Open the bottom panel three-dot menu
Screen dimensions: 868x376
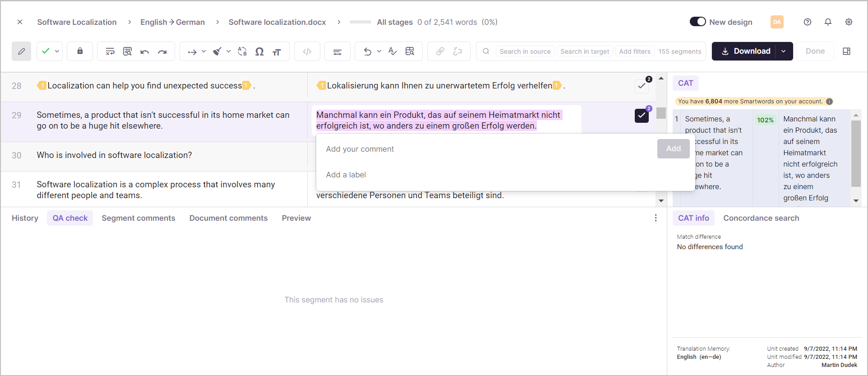pyautogui.click(x=656, y=218)
